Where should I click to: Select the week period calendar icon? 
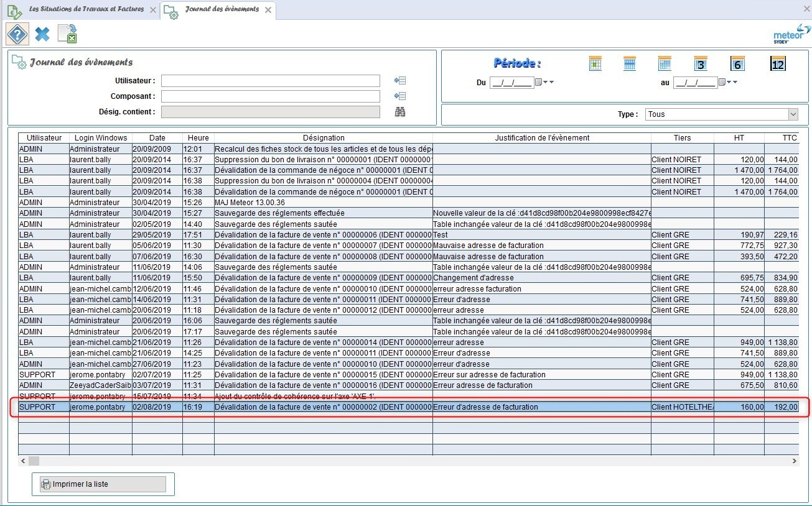tap(630, 63)
